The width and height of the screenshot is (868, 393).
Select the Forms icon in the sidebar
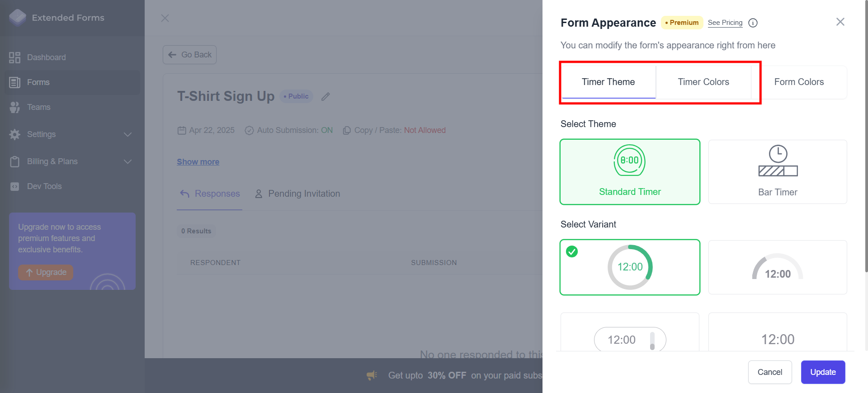click(14, 82)
